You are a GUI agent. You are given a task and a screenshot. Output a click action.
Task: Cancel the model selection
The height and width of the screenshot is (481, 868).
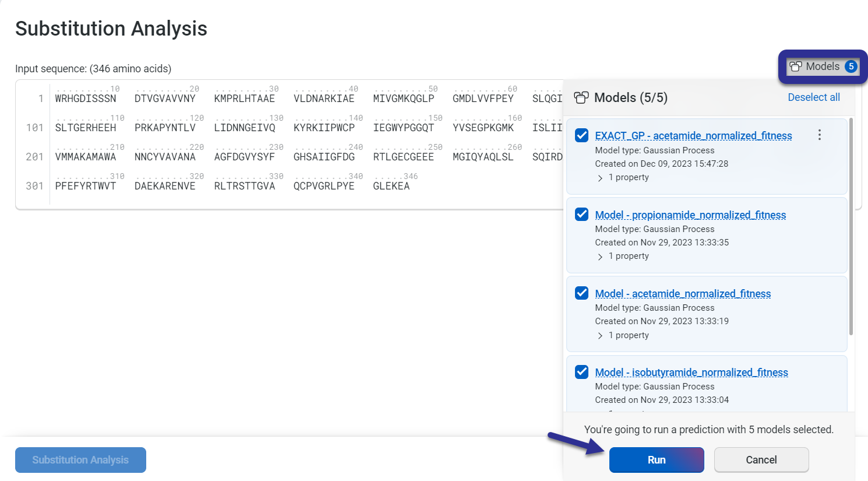(761, 460)
